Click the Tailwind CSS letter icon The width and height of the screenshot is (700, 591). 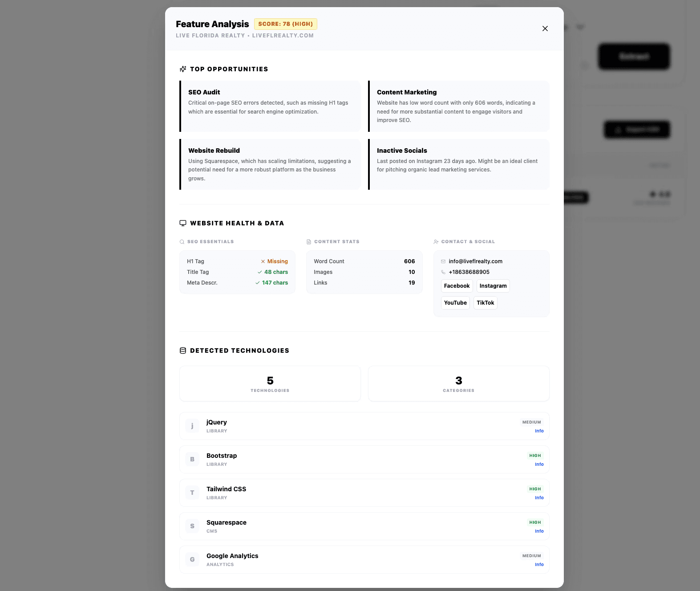click(192, 493)
